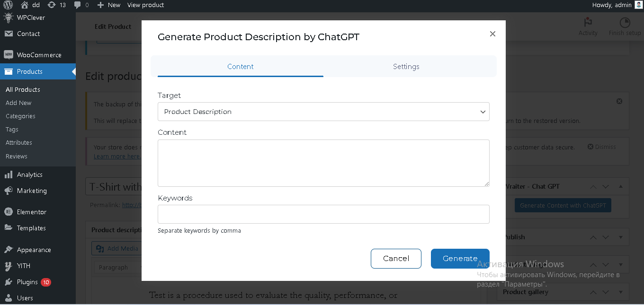
Task: Click the admin avatar in top bar
Action: [638, 5]
